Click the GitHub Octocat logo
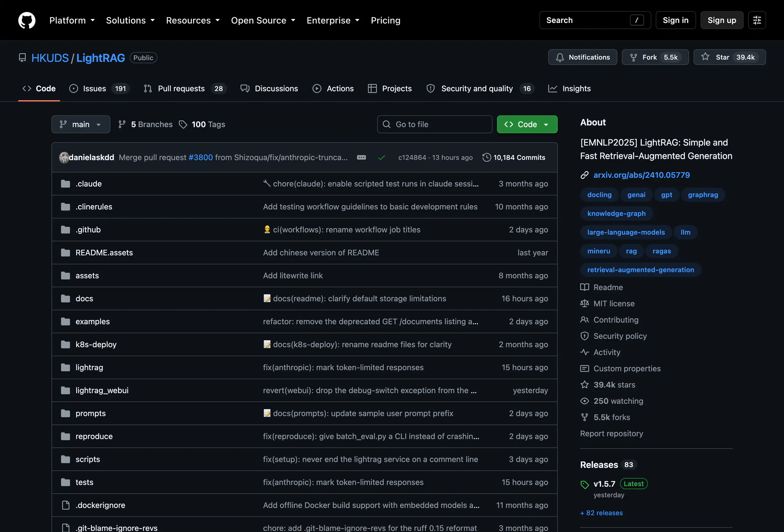The height and width of the screenshot is (532, 784). click(27, 20)
